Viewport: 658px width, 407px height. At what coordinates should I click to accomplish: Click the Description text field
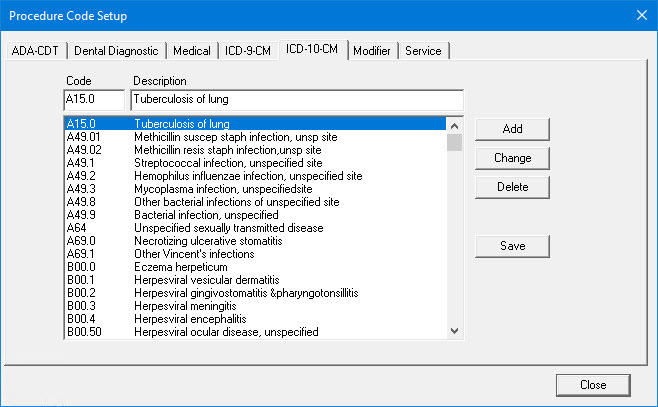296,100
